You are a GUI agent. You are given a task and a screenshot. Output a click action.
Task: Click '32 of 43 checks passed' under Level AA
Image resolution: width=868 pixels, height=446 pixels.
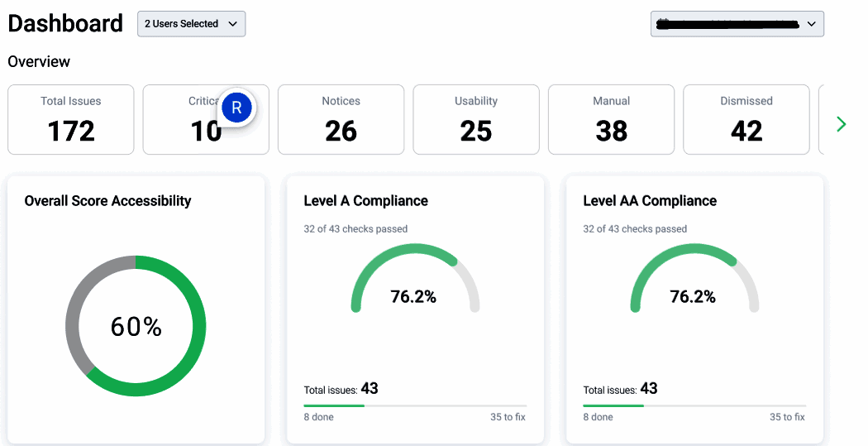635,229
